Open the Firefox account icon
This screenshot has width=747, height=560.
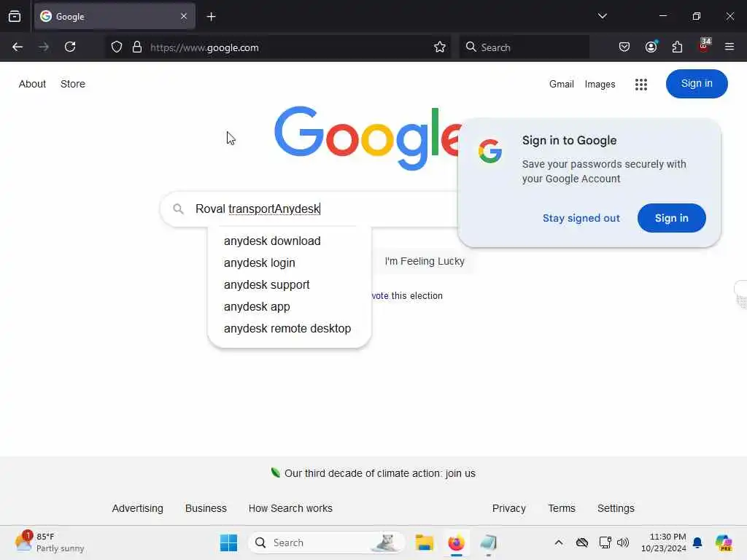pyautogui.click(x=651, y=47)
